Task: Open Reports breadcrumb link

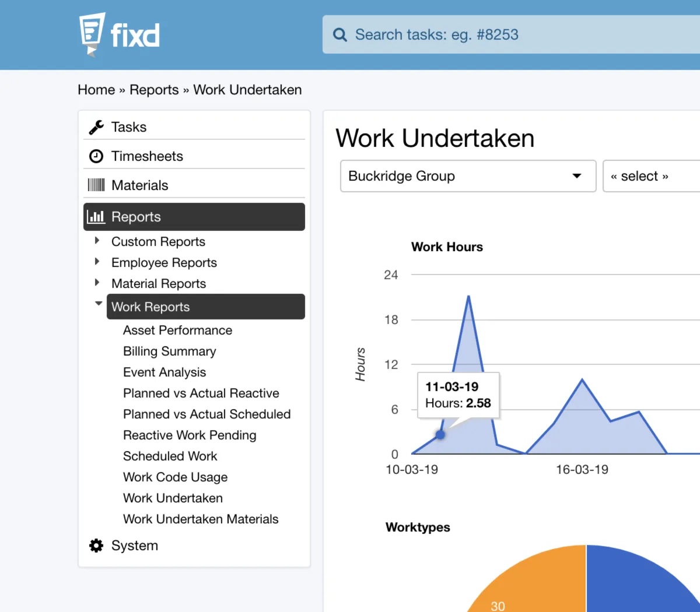Action: point(154,90)
